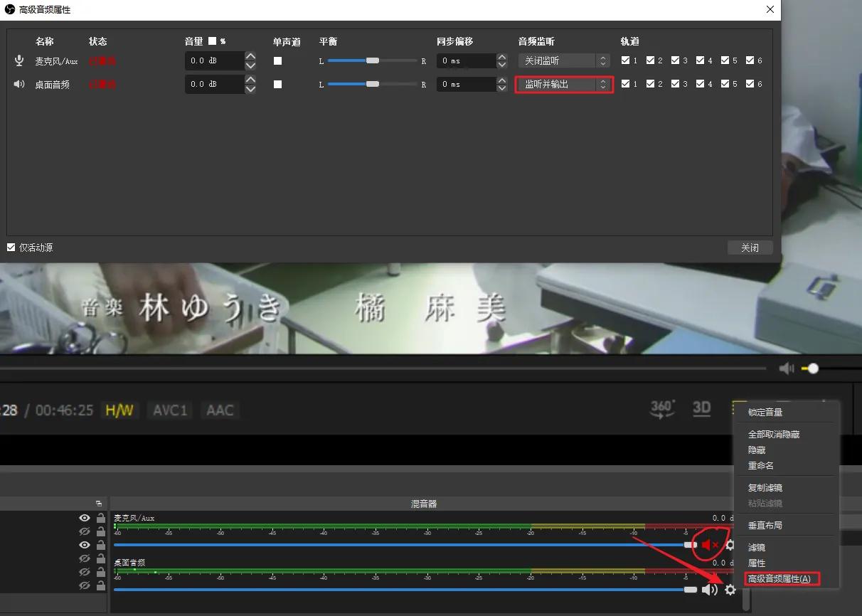Click the speaker icon beside 桌面音频
The image size is (862, 616).
pyautogui.click(x=18, y=84)
